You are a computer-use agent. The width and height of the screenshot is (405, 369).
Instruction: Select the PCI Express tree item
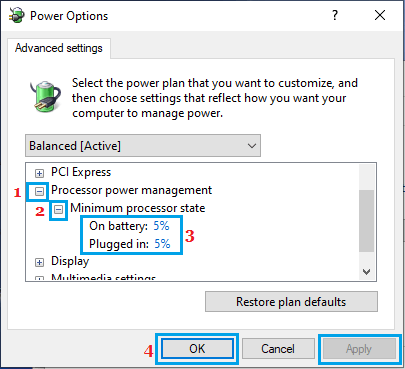pos(81,172)
